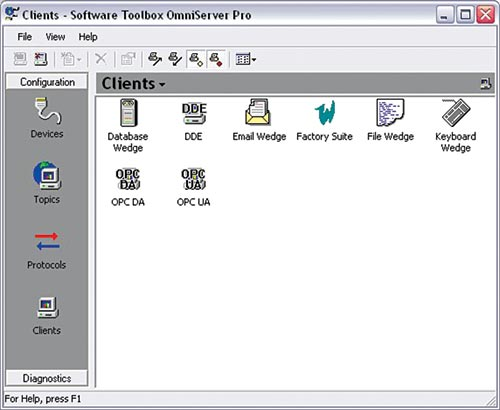Open Devices in the Configuration sidebar

coord(47,118)
